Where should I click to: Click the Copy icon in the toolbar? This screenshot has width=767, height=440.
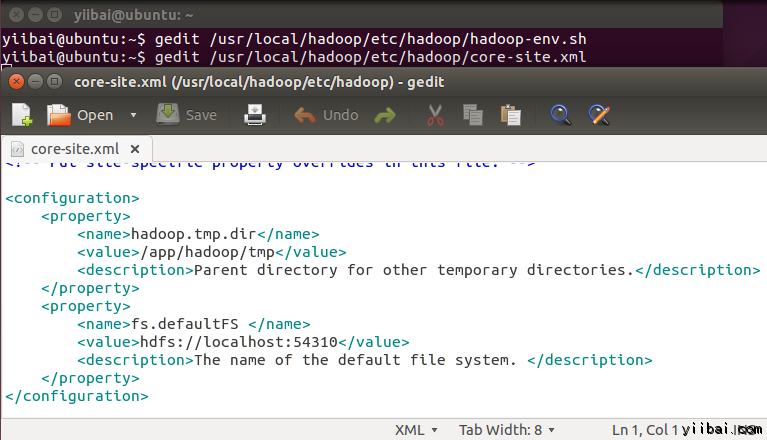(x=472, y=115)
